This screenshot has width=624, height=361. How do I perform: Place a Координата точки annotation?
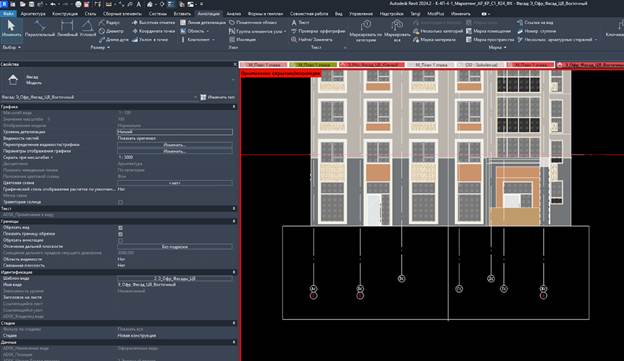point(153,31)
